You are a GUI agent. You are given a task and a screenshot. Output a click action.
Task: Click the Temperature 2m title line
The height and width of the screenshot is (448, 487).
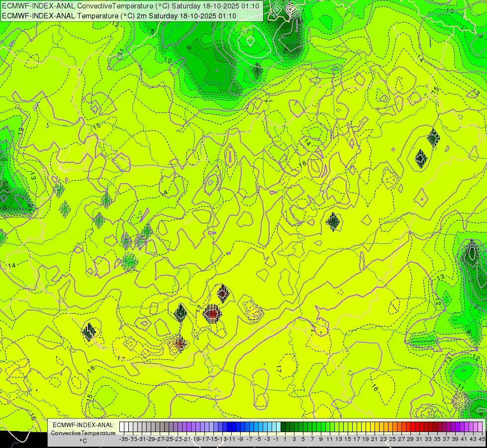[x=119, y=16]
